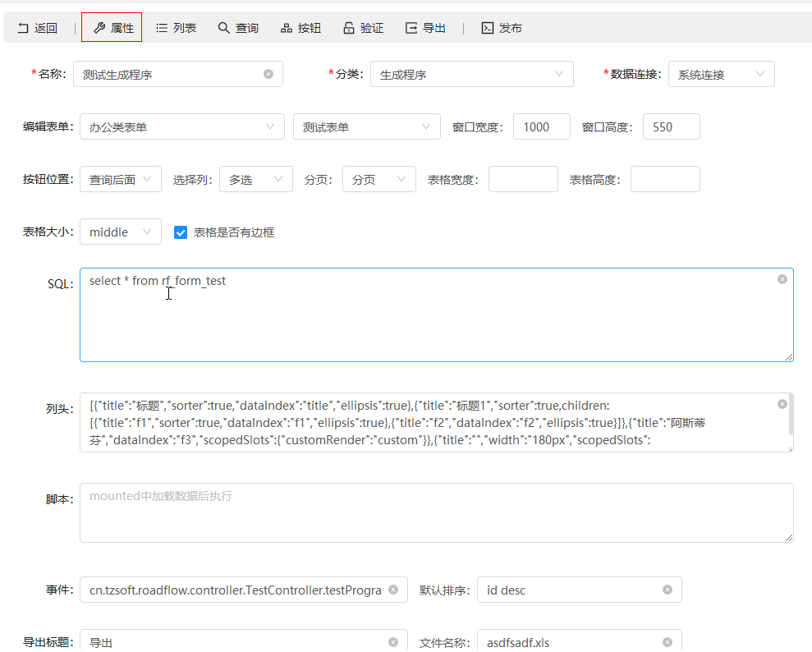Screen dimensions: 812x652
Task: Open the 验证 validation tab
Action: tap(364, 28)
